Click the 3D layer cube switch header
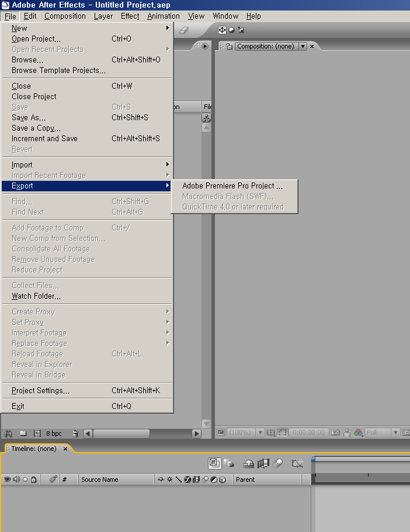 [x=222, y=480]
